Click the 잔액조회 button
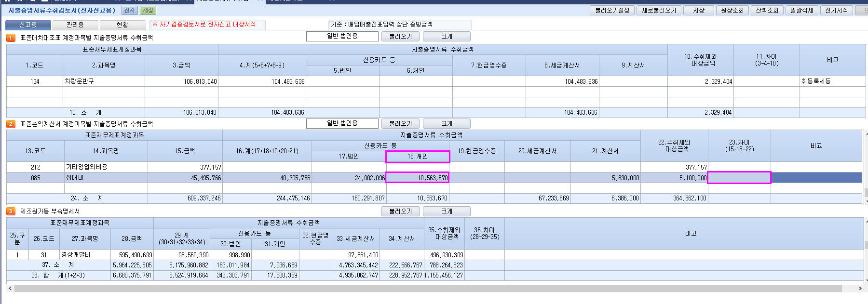This screenshot has height=304, width=868. (767, 10)
